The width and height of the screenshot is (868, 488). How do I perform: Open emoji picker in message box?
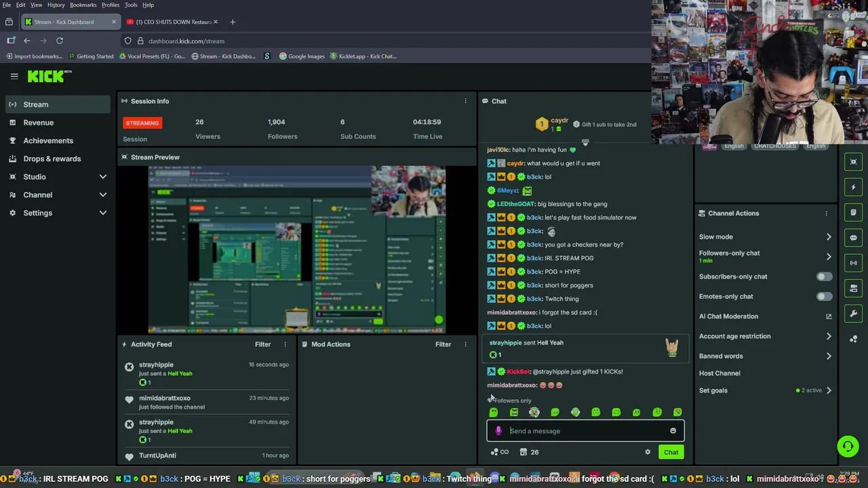(673, 431)
